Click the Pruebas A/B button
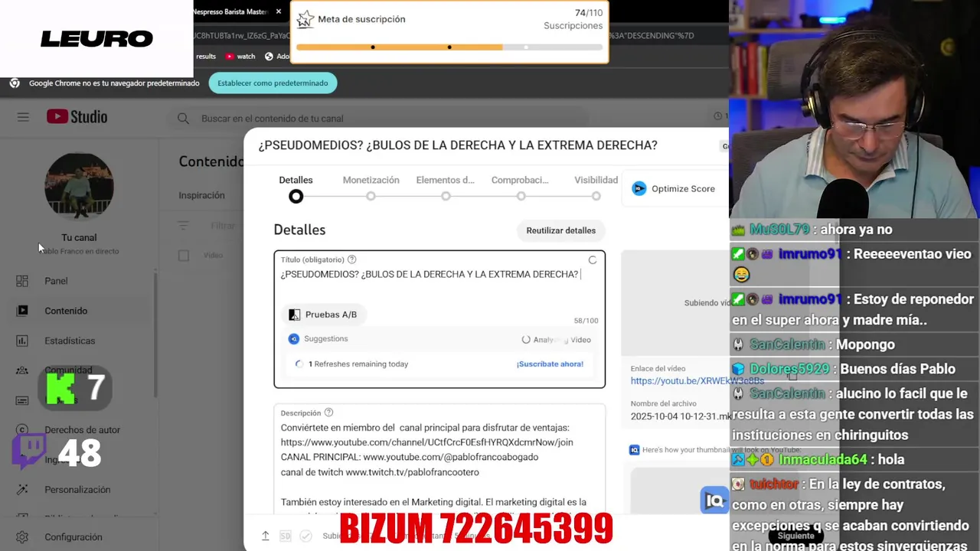 tap(322, 315)
